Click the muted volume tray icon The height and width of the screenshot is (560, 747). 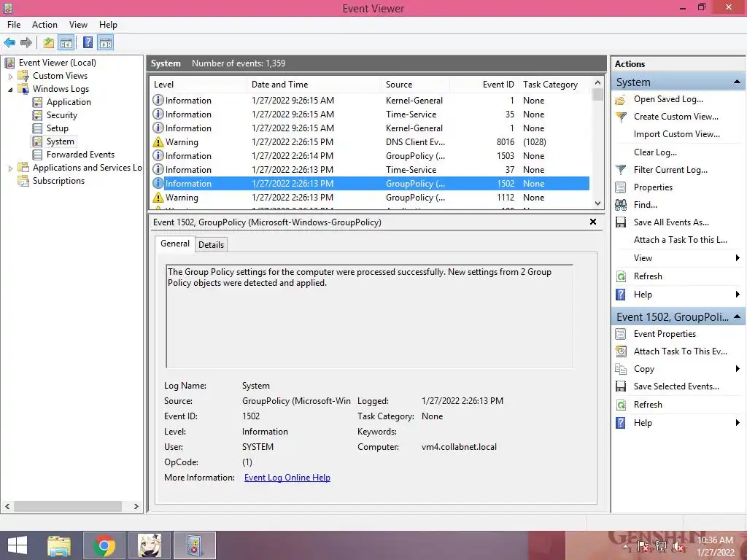[678, 547]
